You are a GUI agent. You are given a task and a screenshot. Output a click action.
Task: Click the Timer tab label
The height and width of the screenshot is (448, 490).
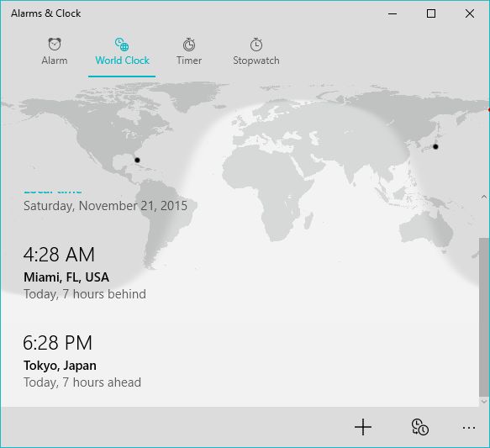coord(189,61)
